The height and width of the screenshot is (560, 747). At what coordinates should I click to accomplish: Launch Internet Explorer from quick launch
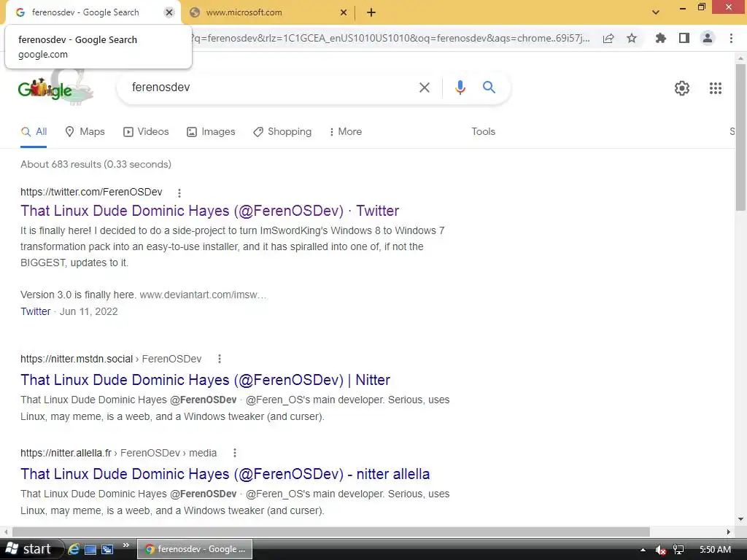point(74,549)
